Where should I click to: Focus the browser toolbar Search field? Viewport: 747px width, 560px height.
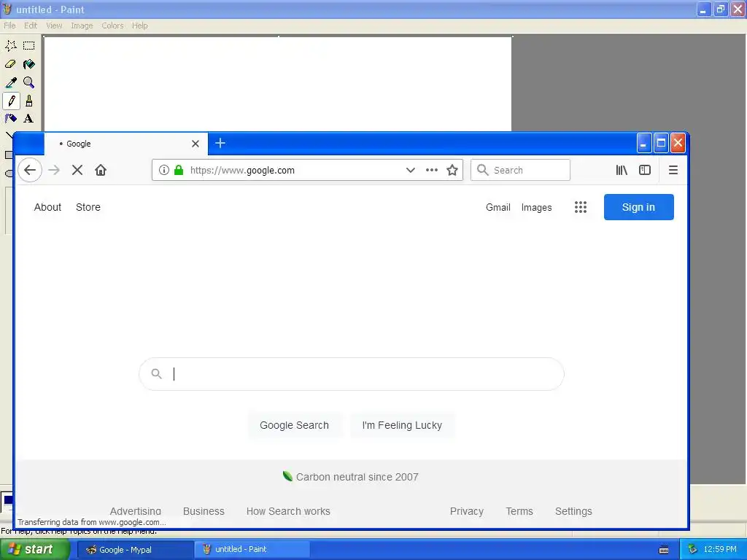point(520,170)
